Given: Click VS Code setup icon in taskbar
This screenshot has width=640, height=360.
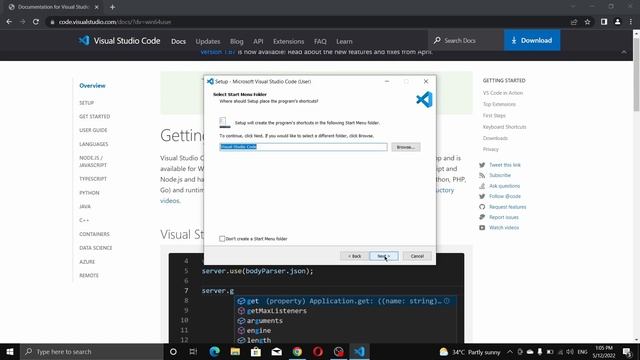Looking at the screenshot, I should tap(359, 351).
